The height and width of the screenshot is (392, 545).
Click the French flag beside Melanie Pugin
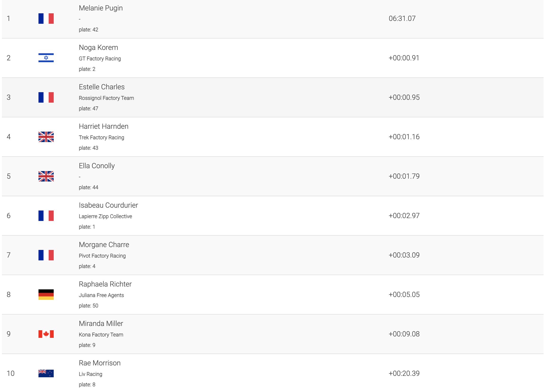pos(46,19)
